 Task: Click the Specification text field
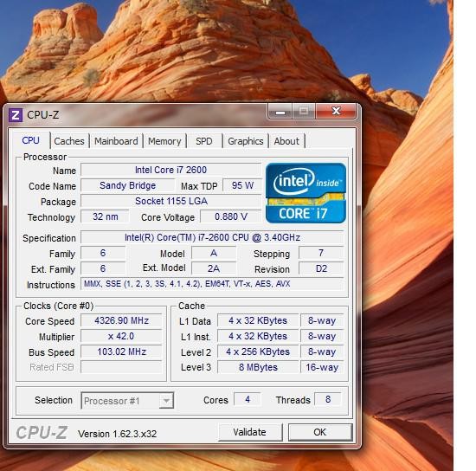tap(212, 237)
